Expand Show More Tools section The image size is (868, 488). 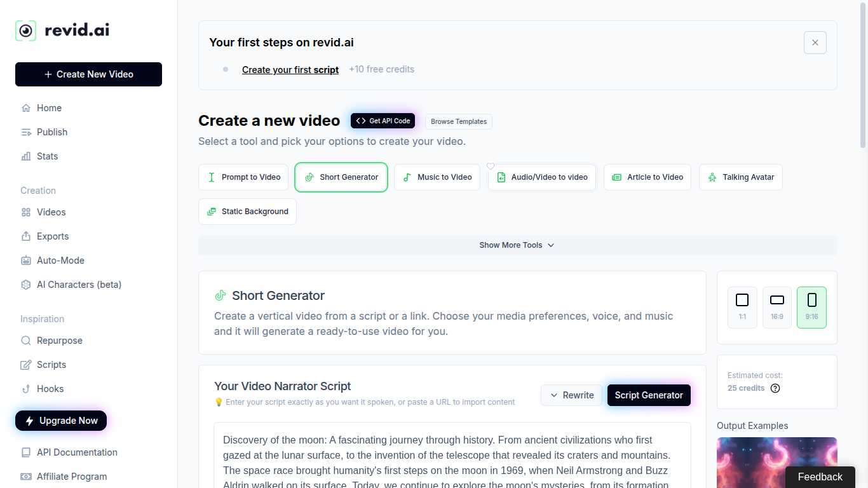click(517, 245)
